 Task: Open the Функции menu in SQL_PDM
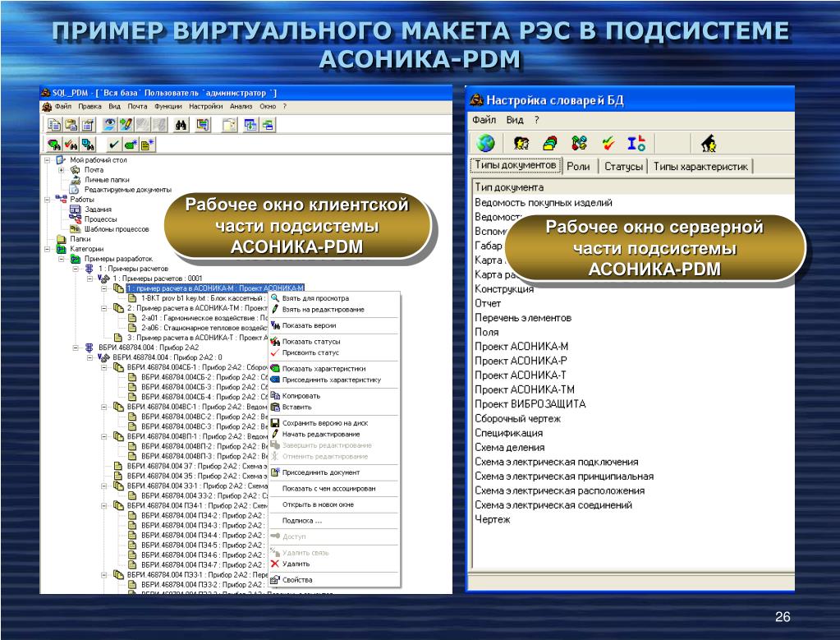pyautogui.click(x=168, y=106)
